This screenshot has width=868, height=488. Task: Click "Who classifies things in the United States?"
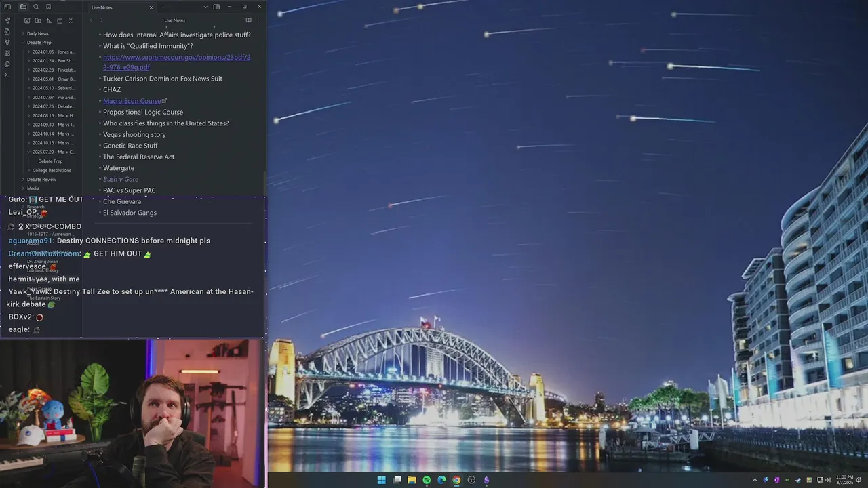[166, 123]
